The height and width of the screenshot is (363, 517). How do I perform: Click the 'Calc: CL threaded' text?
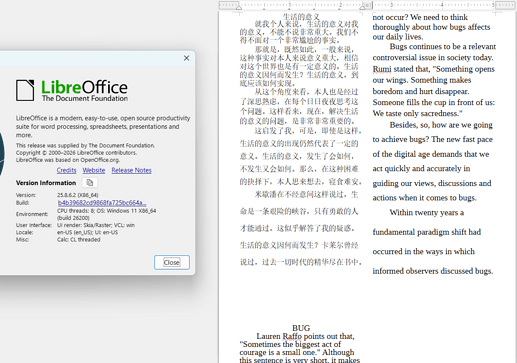coord(78,240)
